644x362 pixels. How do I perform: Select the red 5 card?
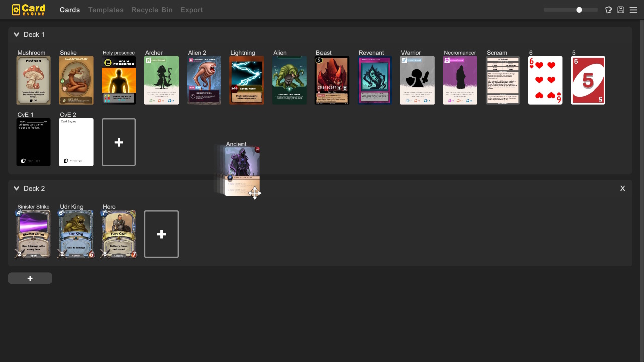click(x=588, y=80)
